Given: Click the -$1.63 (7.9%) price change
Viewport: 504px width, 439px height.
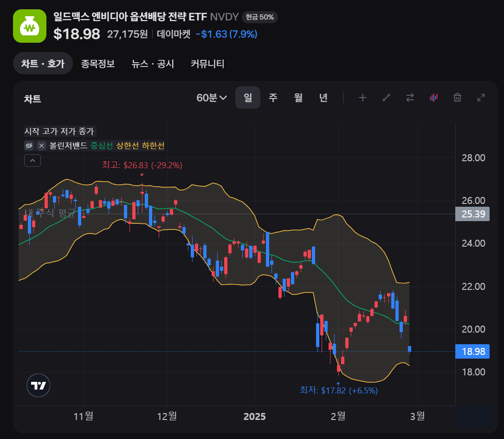Looking at the screenshot, I should click(x=226, y=34).
